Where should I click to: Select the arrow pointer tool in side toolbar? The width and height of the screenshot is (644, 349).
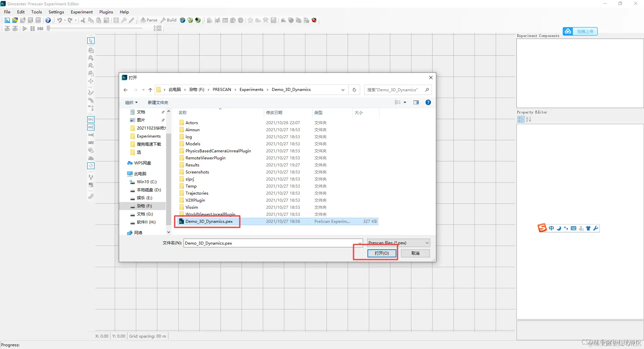91,41
